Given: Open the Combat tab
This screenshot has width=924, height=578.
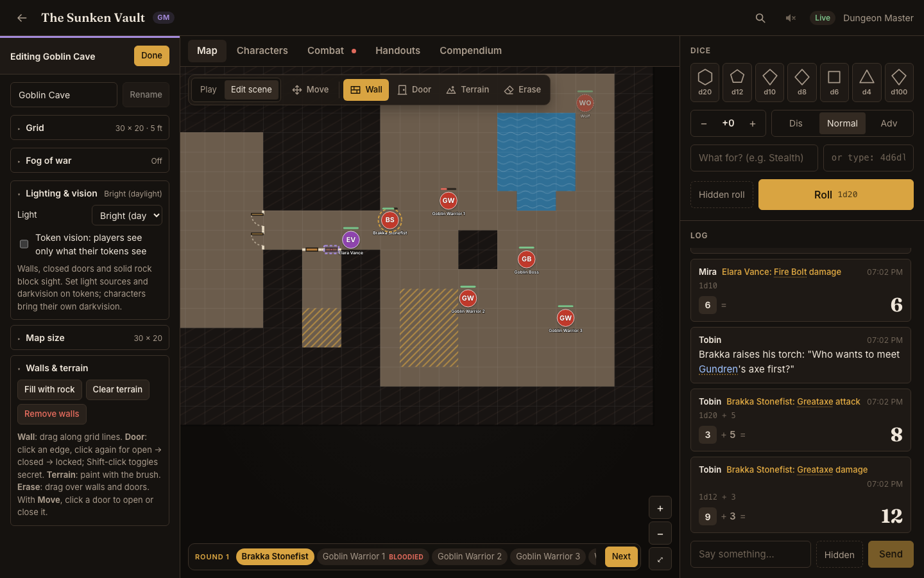Looking at the screenshot, I should pos(332,51).
